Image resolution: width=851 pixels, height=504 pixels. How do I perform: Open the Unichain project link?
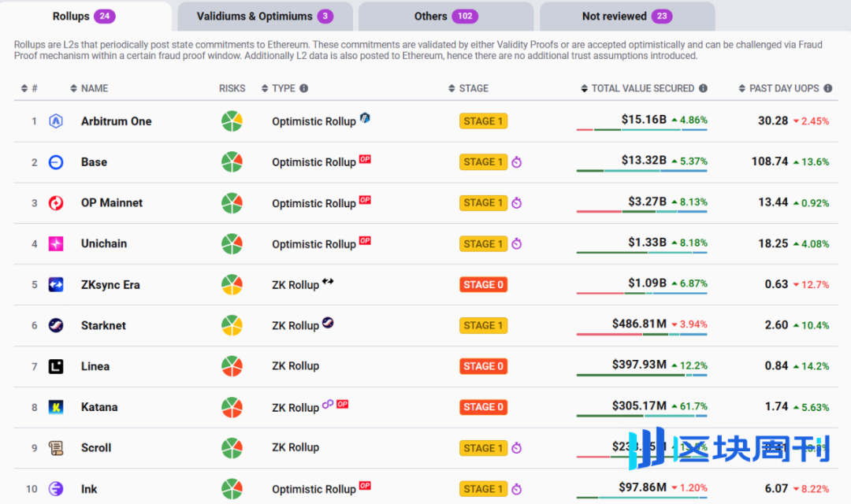(104, 243)
